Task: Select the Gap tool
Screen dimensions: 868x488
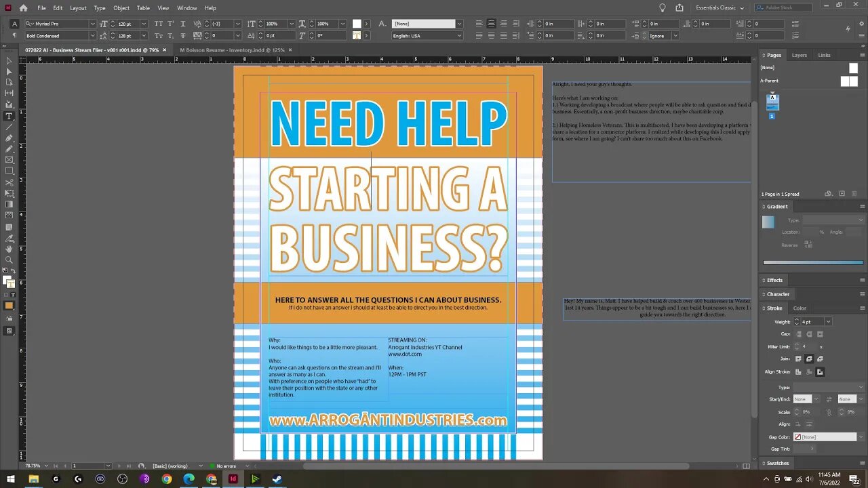Action: [x=9, y=94]
